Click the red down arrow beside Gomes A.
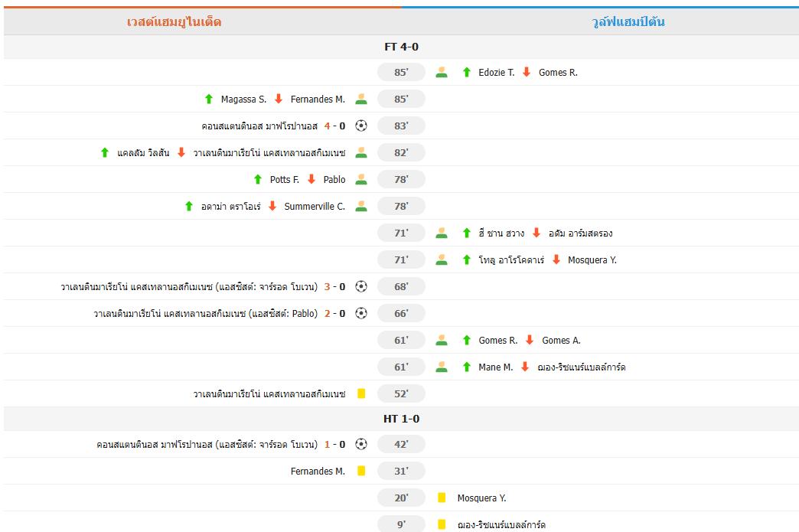 coord(530,340)
